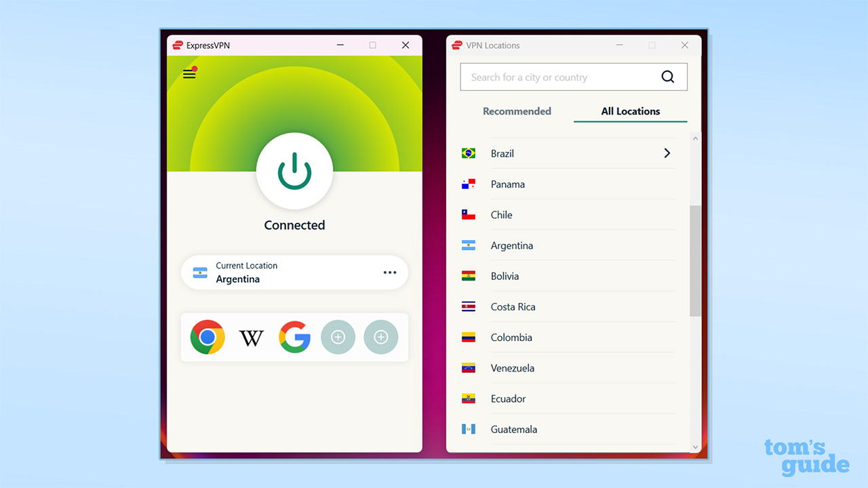Image resolution: width=868 pixels, height=488 pixels.
Task: Click the Colombia flag icon
Action: pyautogui.click(x=469, y=338)
